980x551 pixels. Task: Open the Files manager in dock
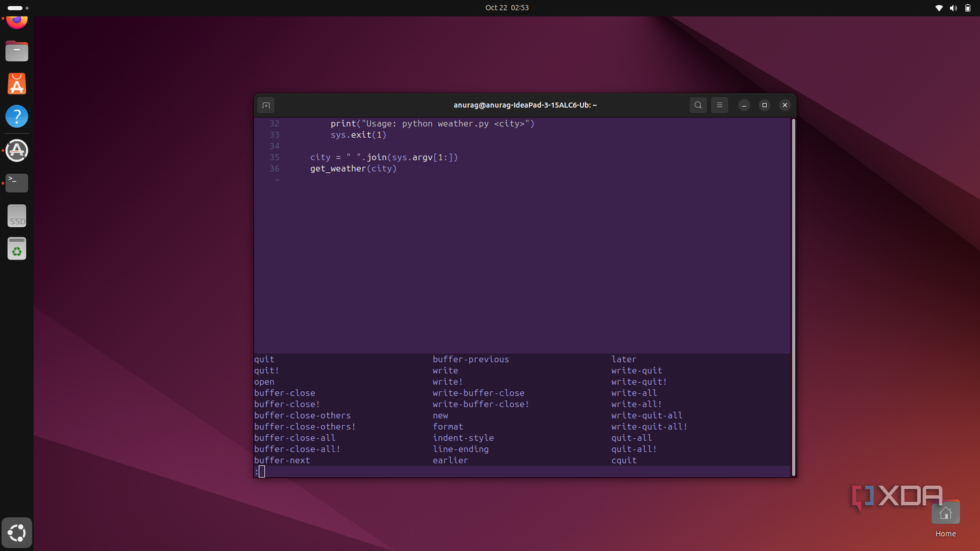[x=17, y=52]
